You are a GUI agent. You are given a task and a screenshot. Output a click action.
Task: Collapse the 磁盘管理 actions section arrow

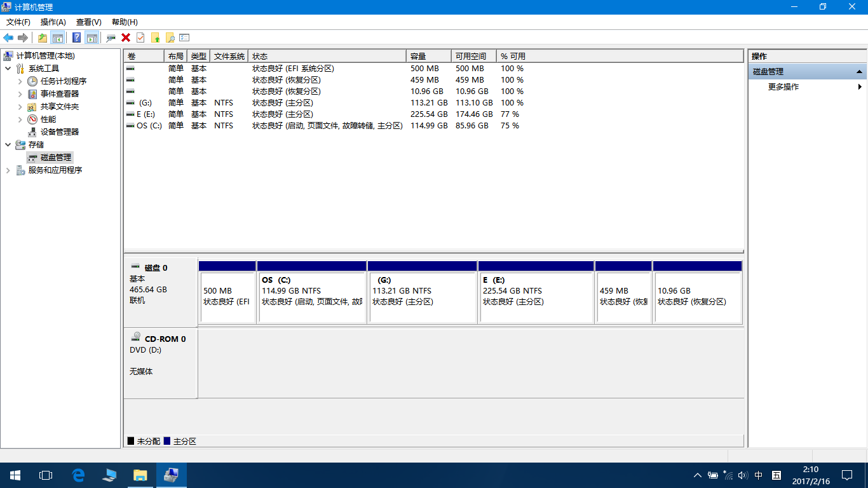point(859,72)
